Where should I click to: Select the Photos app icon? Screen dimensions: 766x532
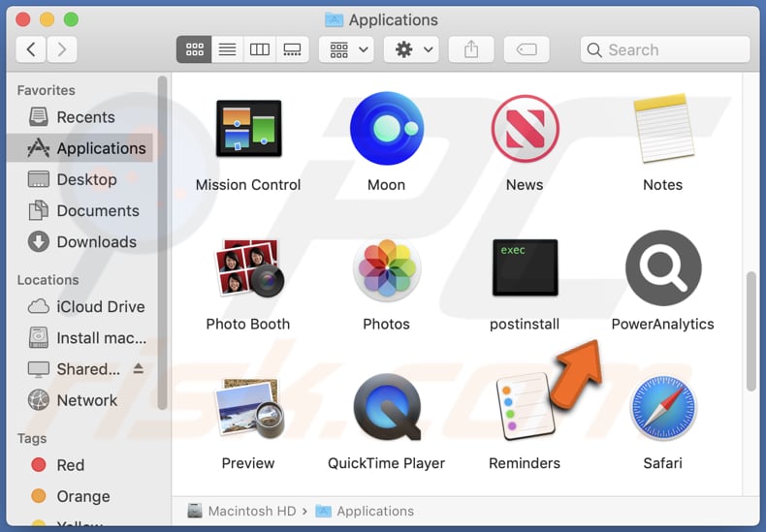387,267
